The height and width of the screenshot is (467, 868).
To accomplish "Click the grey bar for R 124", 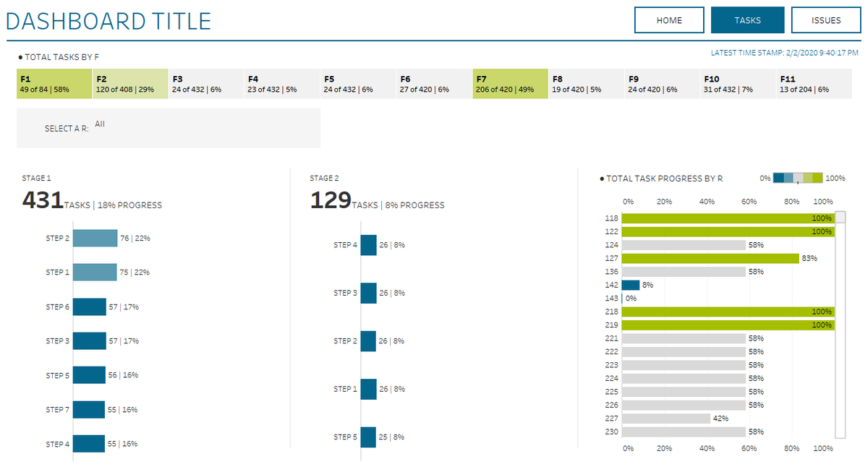I will pos(684,245).
